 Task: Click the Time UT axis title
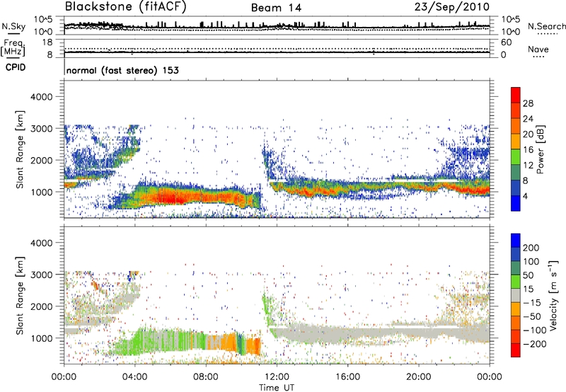[x=277, y=387]
